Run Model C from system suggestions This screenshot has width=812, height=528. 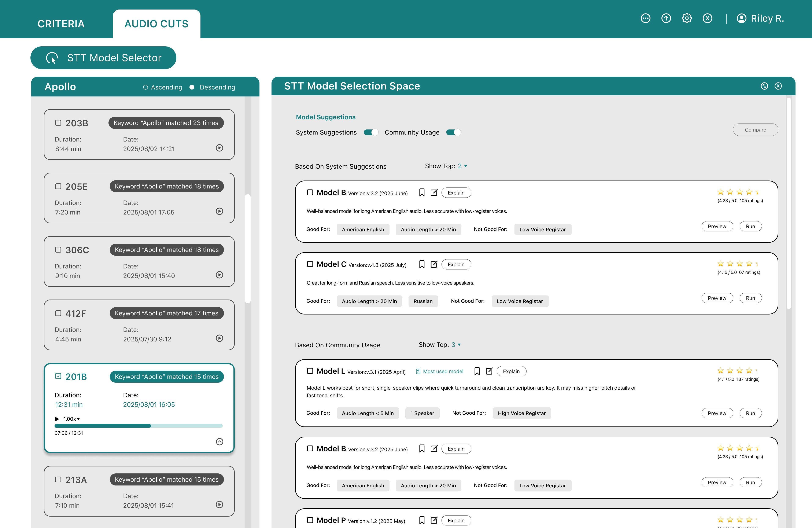(x=750, y=298)
